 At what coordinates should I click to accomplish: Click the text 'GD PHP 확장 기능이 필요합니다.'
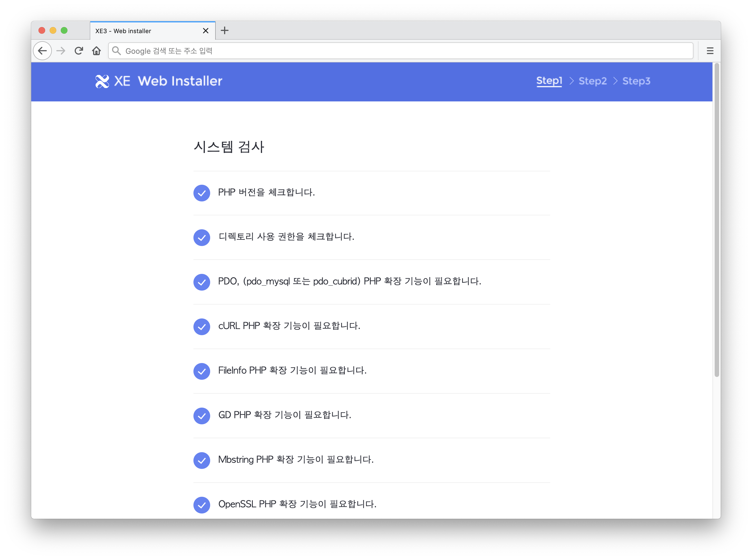click(x=285, y=415)
